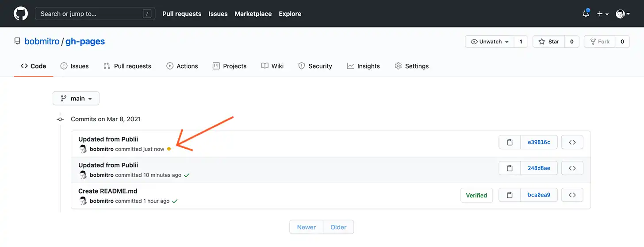This screenshot has height=247, width=644.
Task: Open Marketplace in the top navigation
Action: click(x=253, y=14)
